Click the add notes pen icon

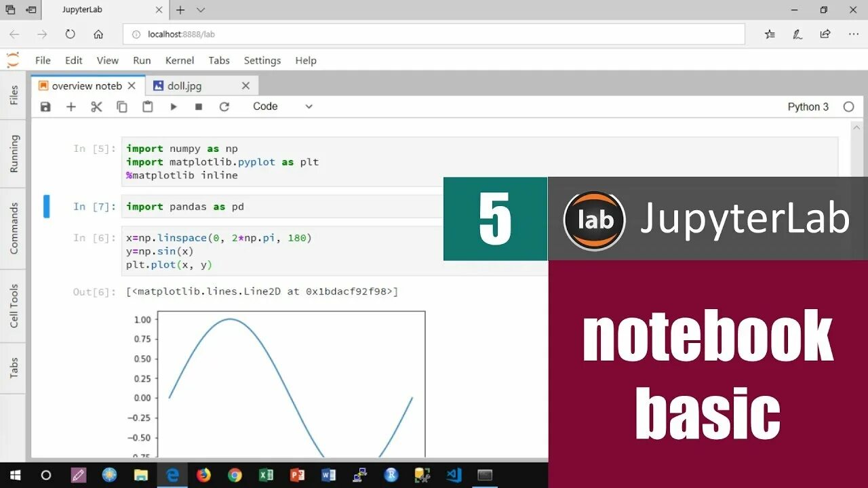[x=797, y=34]
